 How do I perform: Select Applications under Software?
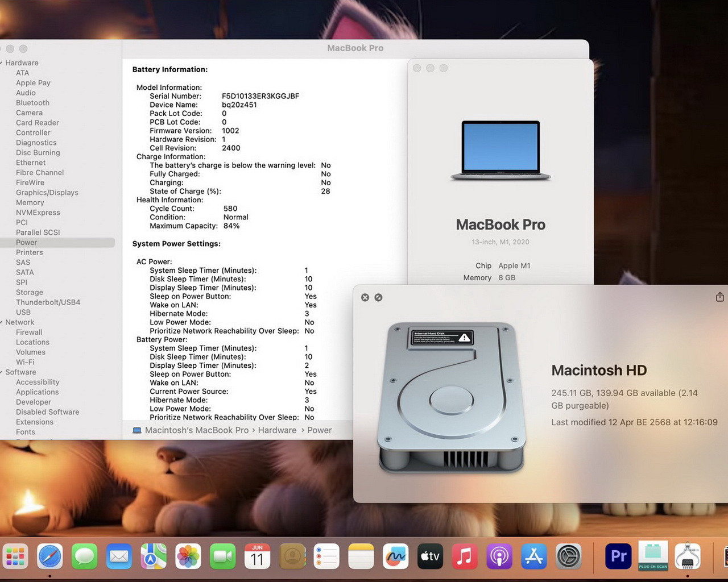[x=37, y=392]
